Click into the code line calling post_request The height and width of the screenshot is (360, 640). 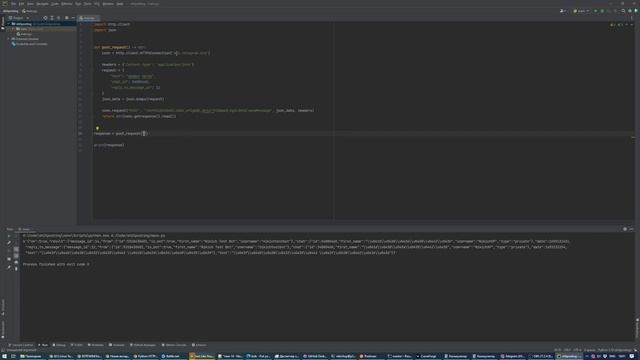pos(120,133)
